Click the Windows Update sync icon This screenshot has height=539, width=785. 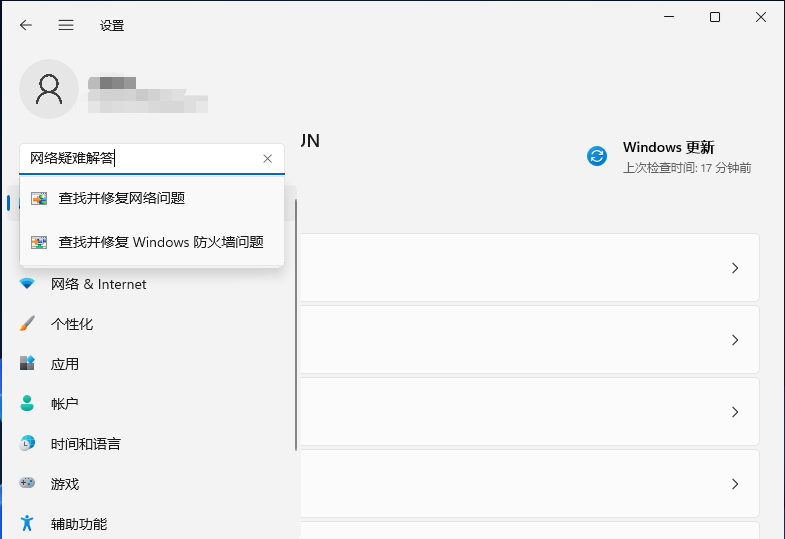(x=597, y=156)
